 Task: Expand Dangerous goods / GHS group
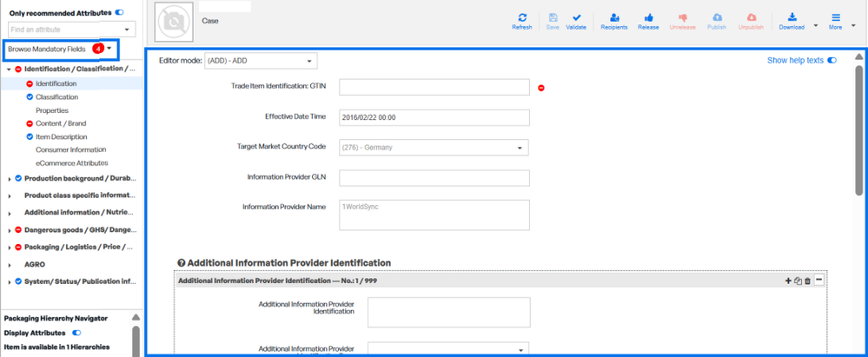pos(9,230)
